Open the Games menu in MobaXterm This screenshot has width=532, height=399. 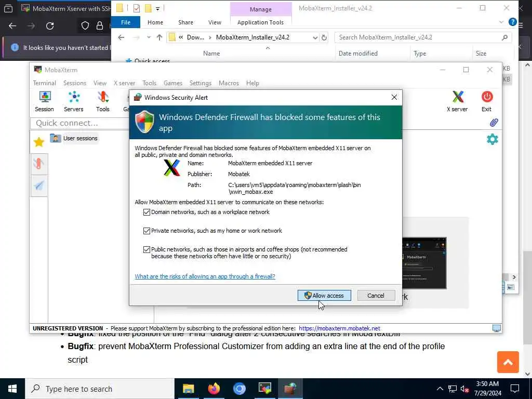pyautogui.click(x=172, y=83)
